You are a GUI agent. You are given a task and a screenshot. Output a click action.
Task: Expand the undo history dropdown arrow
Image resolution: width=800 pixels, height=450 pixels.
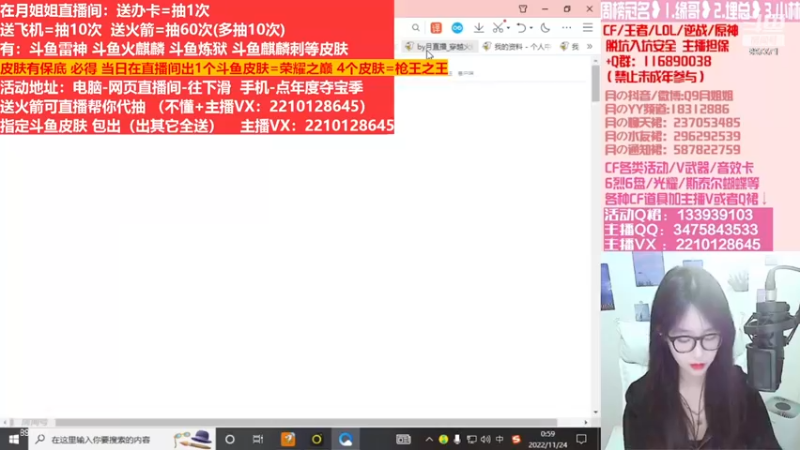(531, 28)
